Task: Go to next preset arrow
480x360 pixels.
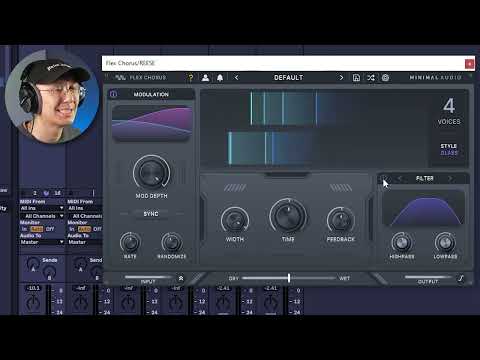Action: pos(341,78)
